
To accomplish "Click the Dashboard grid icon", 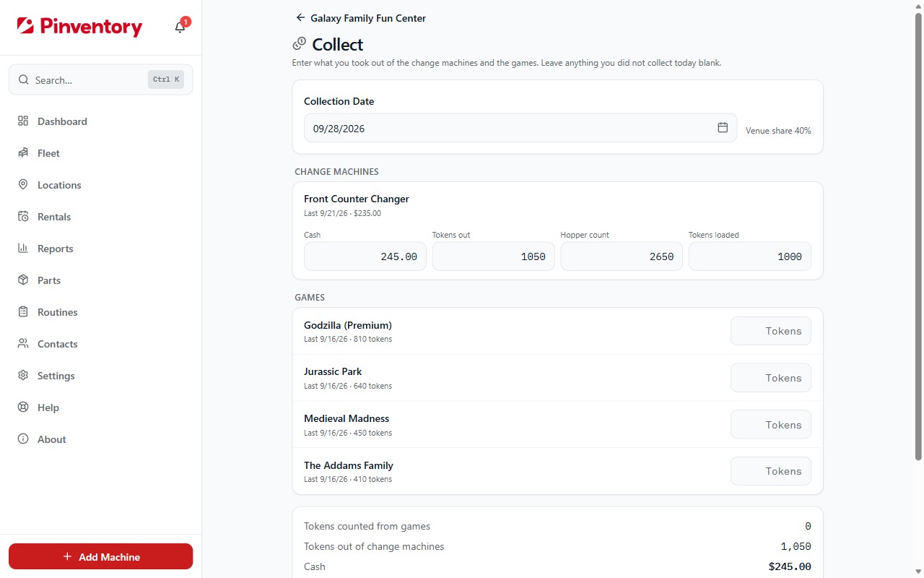I will 23,121.
